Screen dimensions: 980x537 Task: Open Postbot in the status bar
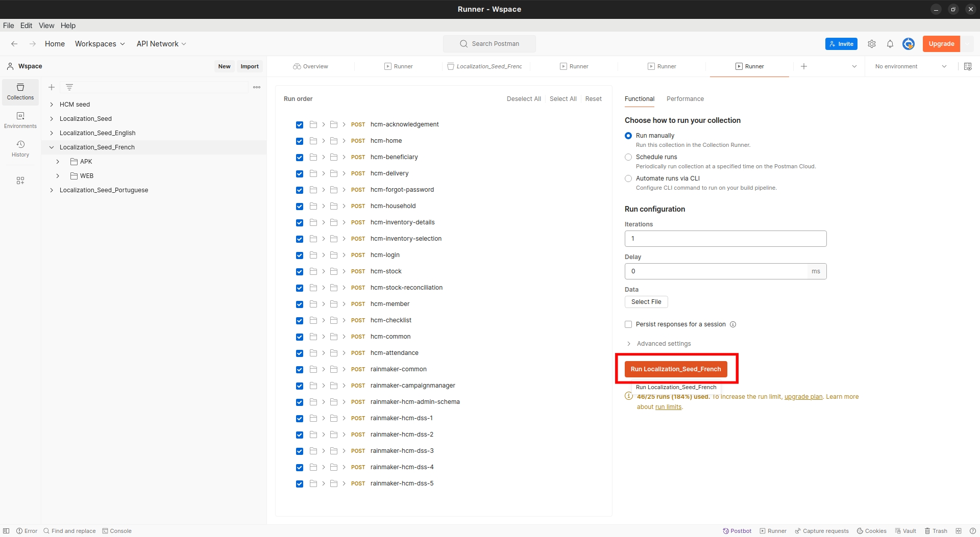[737, 531]
